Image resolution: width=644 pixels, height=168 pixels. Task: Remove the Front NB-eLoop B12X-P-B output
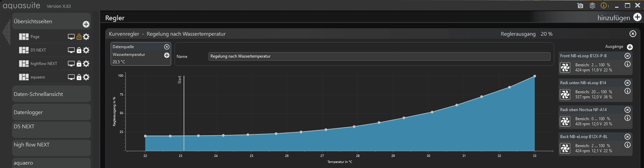(628, 56)
